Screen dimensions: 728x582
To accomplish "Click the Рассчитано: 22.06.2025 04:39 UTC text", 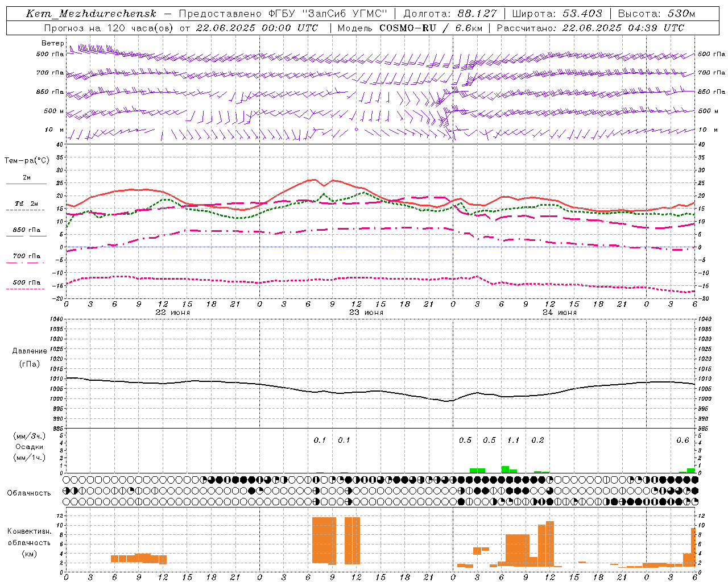I will coord(590,28).
